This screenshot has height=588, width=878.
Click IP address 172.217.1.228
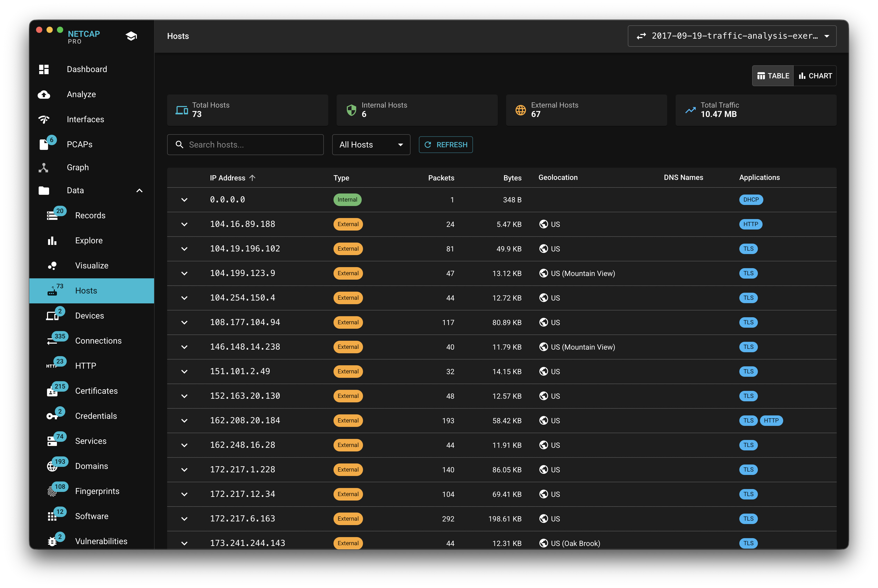(x=242, y=469)
